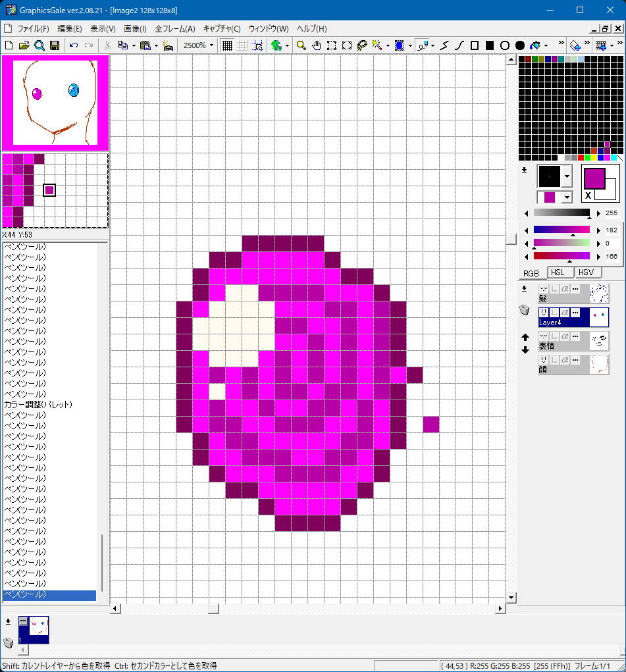Switch to the HSL color tab
The width and height of the screenshot is (626, 672).
559,272
